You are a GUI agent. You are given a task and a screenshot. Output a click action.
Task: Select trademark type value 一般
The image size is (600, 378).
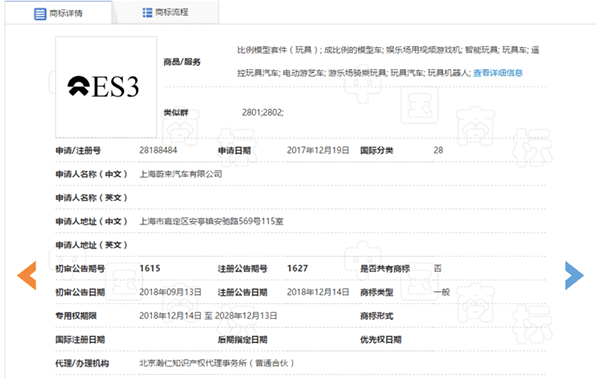(x=442, y=292)
